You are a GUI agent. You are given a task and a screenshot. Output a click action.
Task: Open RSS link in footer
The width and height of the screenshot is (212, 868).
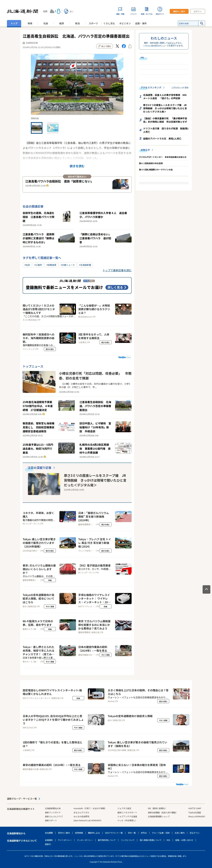pos(168,840)
